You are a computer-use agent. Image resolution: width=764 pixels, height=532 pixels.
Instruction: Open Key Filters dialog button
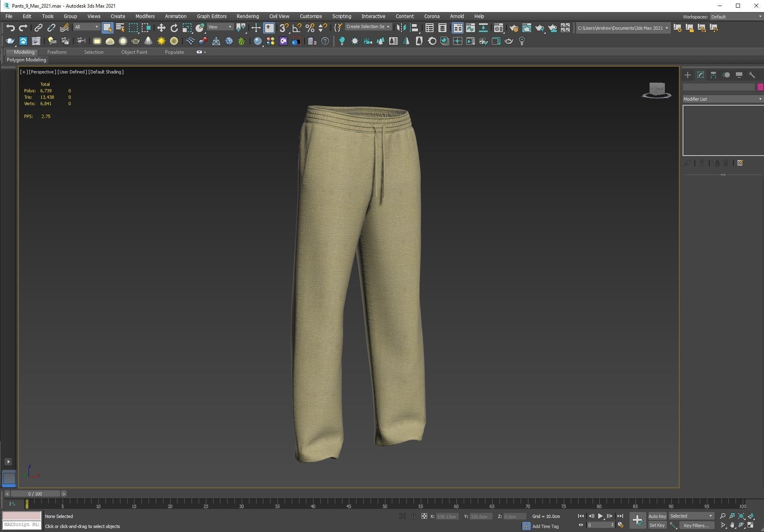(697, 525)
